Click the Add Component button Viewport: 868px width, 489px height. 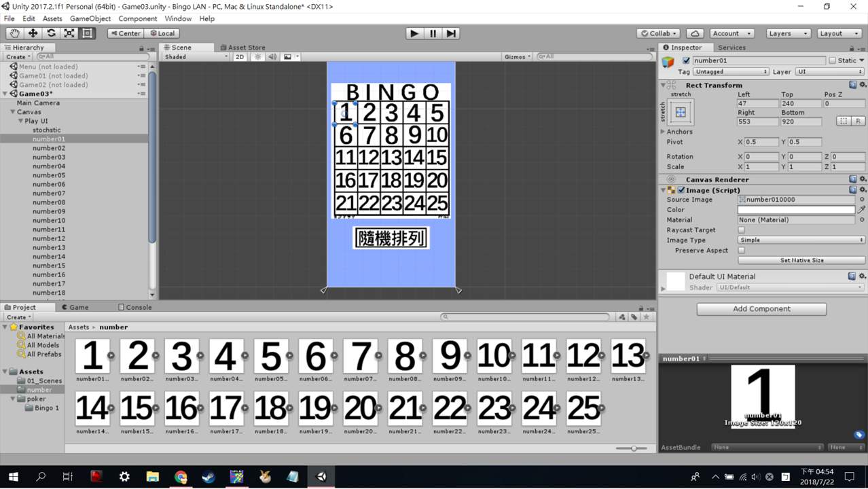761,309
